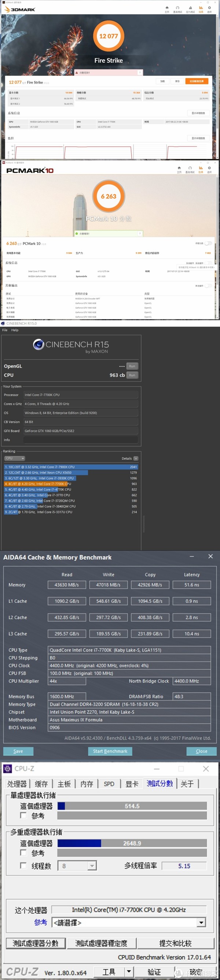Click 提交和比较 submit and compare button
Screen dimensions: 220x980
pyautogui.click(x=175, y=943)
